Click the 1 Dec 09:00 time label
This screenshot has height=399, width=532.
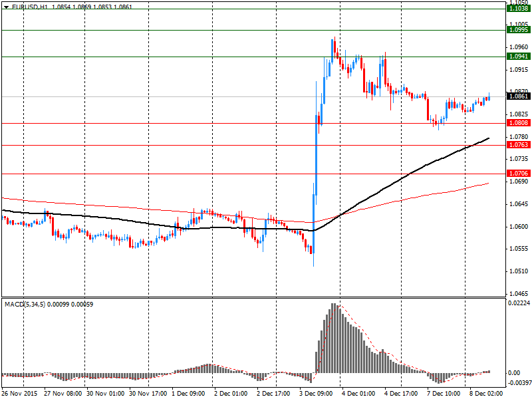189,394
